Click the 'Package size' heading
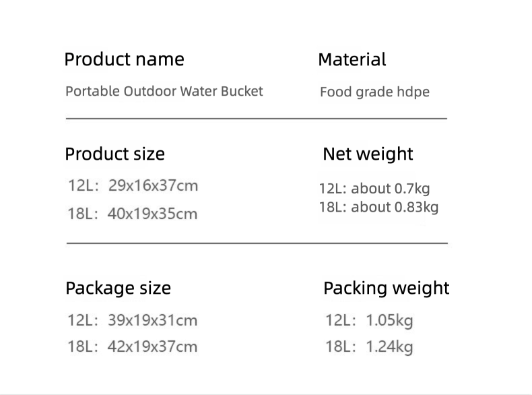The image size is (532, 395). [x=118, y=288]
